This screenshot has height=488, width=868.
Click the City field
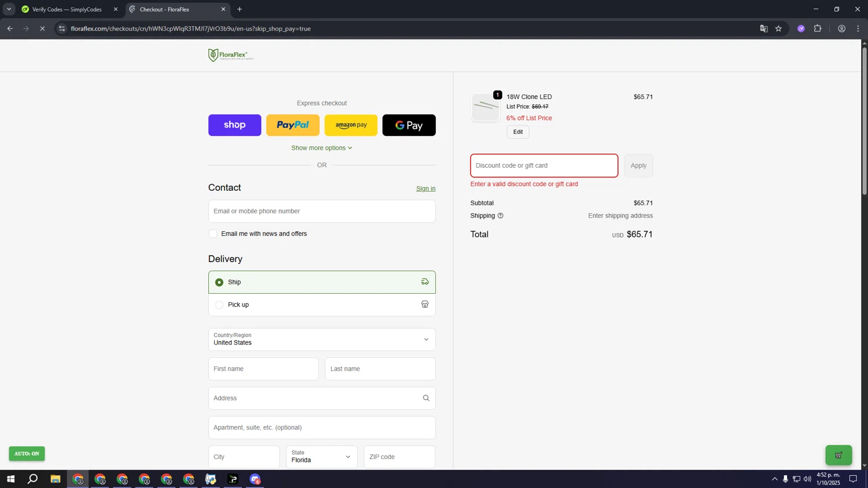(244, 457)
